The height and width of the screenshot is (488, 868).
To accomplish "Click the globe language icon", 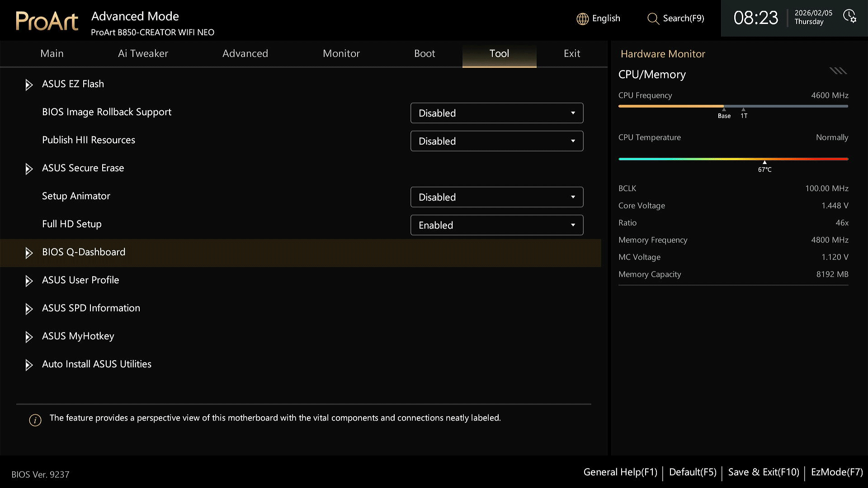I will [582, 19].
